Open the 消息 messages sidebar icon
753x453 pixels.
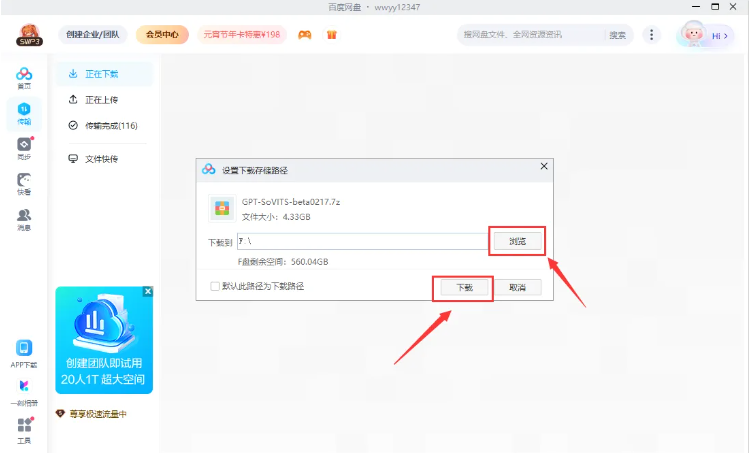click(24, 217)
